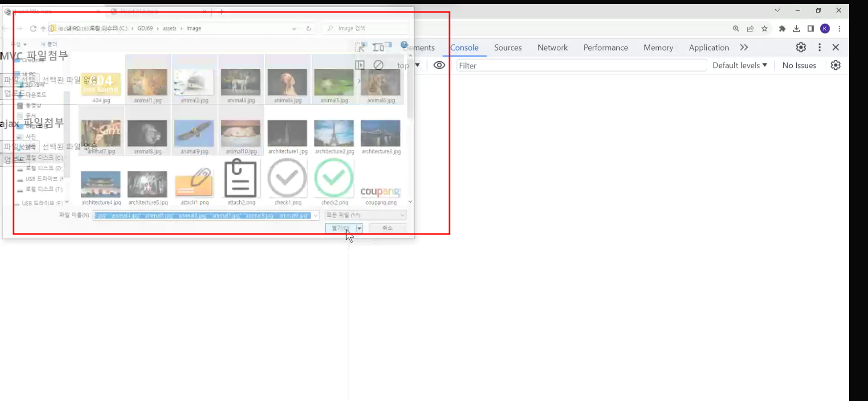Image resolution: width=868 pixels, height=401 pixels.
Task: Select the coupang.png file
Action: (x=381, y=192)
